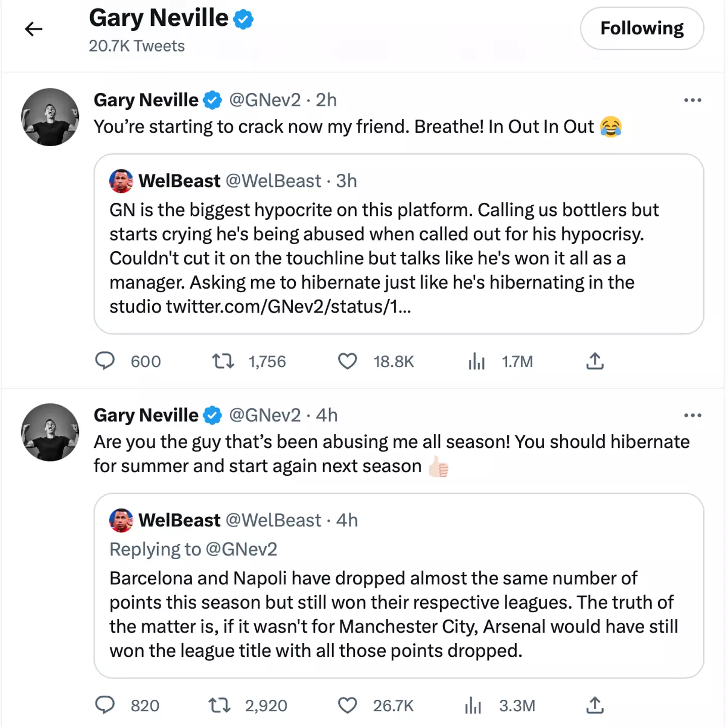
Task: View analytics for the 1.7M views tweet
Action: pyautogui.click(x=476, y=361)
